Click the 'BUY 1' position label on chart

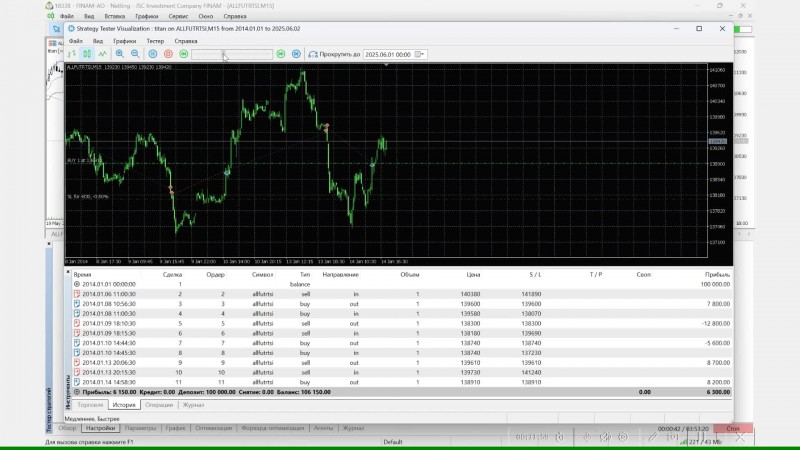pos(85,160)
